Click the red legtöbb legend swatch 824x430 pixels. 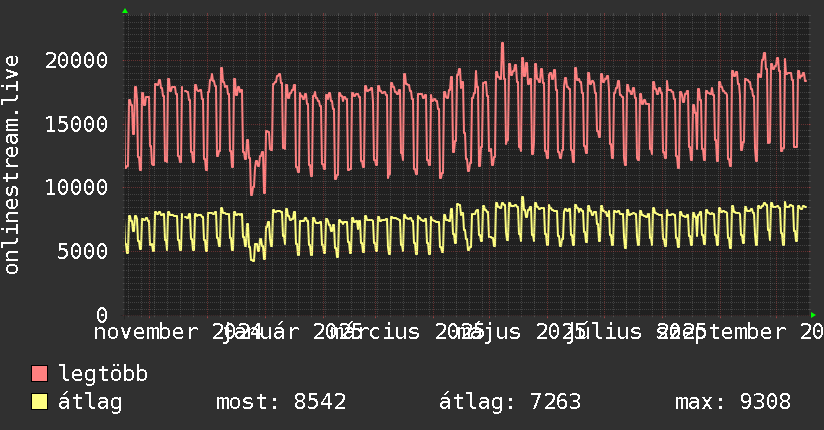click(x=39, y=374)
